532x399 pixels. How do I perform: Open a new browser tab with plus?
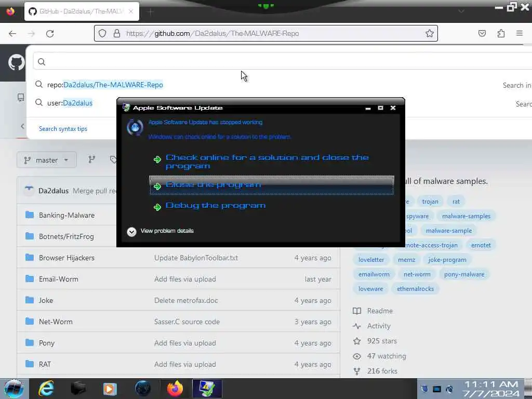[x=151, y=12]
